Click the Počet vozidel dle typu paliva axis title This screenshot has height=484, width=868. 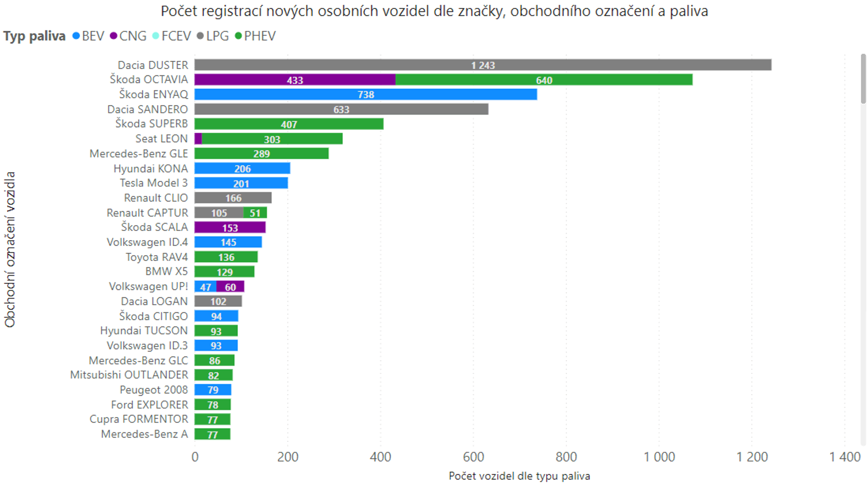[519, 476]
